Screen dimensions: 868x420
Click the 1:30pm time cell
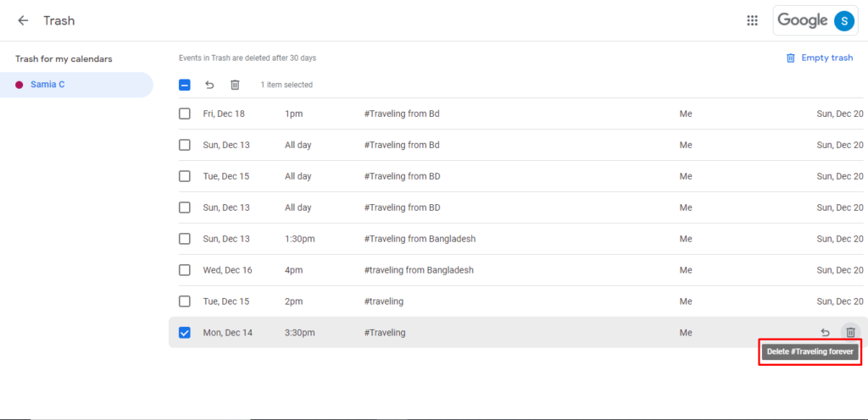299,239
